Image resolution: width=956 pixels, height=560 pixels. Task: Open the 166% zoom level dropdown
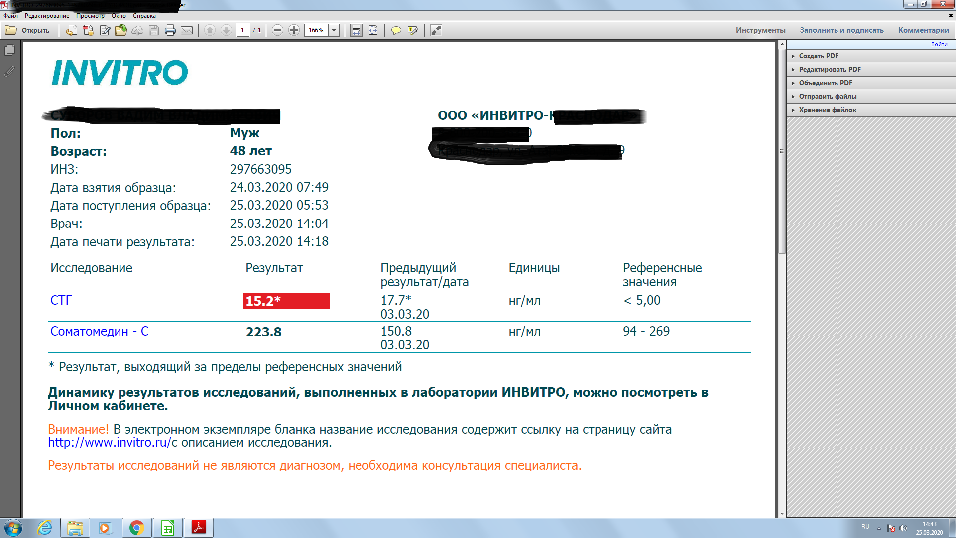point(334,30)
